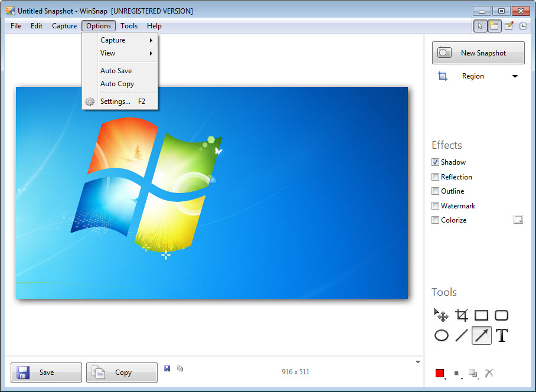The height and width of the screenshot is (392, 536).
Task: Click the 916 x 511 dimensions text
Action: [x=295, y=372]
